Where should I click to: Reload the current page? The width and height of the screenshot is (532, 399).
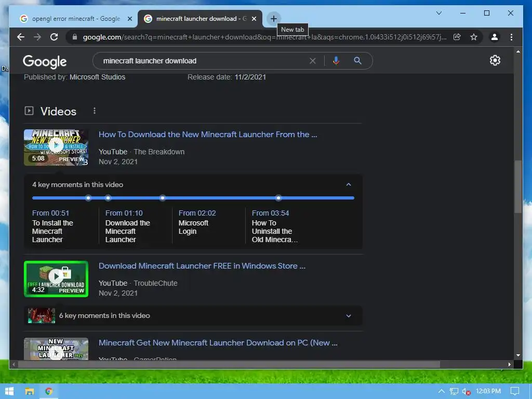[54, 37]
